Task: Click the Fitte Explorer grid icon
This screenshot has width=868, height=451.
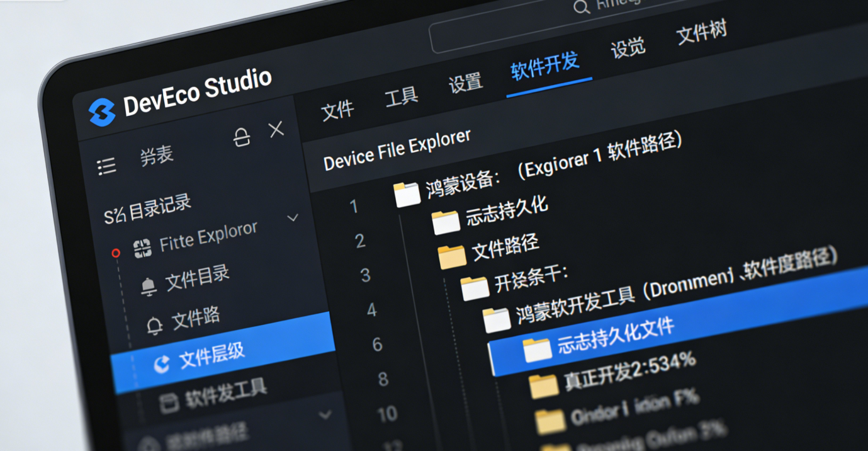Action: click(143, 248)
